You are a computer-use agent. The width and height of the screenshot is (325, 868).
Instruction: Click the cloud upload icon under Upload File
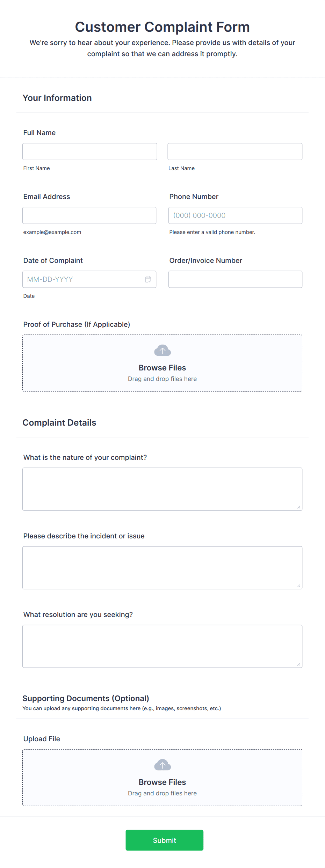162,765
